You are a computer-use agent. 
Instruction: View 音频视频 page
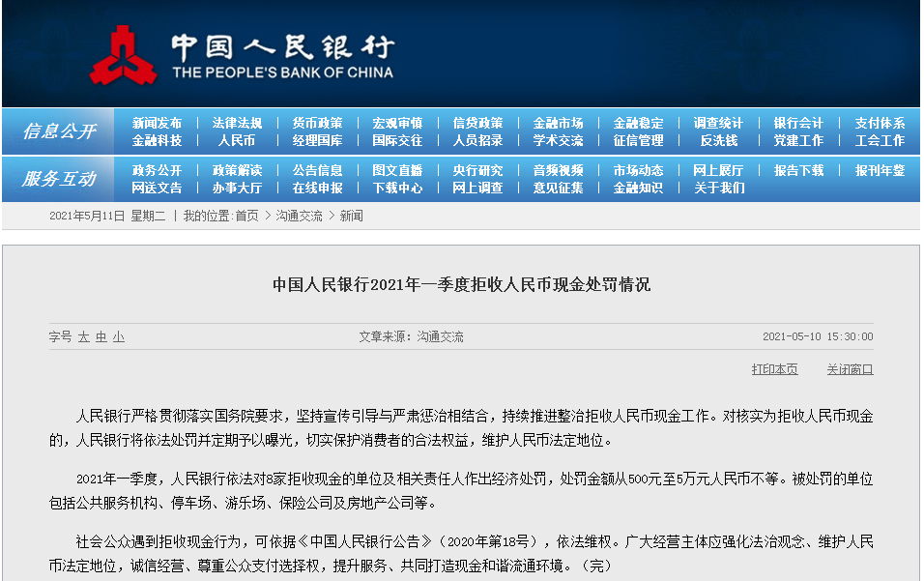click(x=558, y=170)
